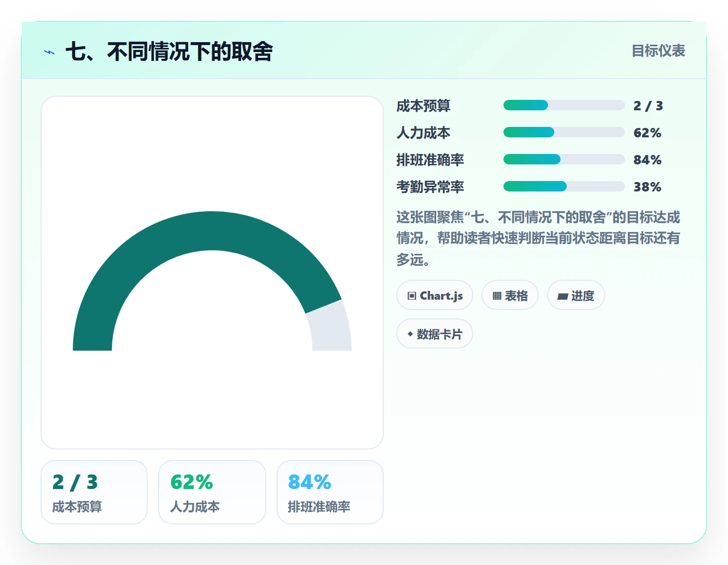This screenshot has height=565, width=728.
Task: Select the 数据卡片 tag
Action: [435, 334]
